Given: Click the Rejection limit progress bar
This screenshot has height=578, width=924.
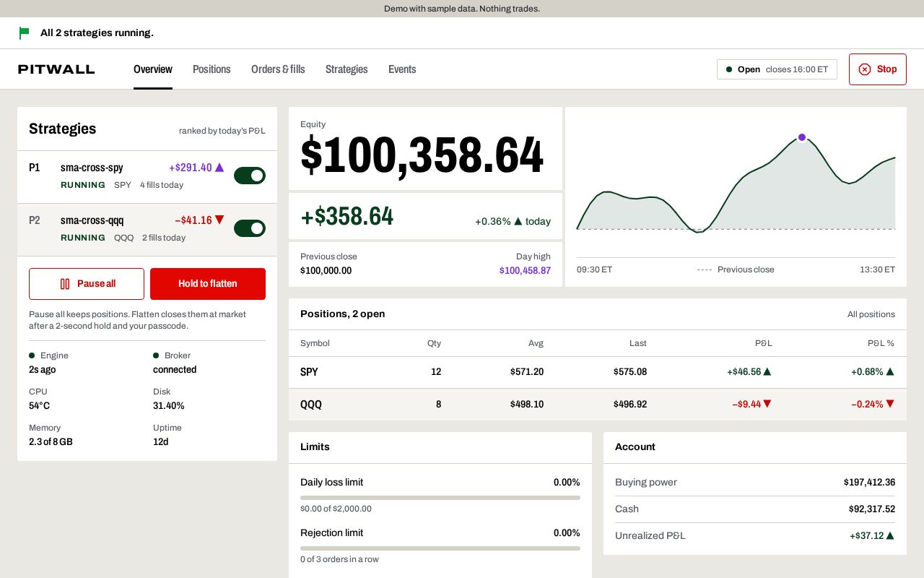Looking at the screenshot, I should (440, 548).
